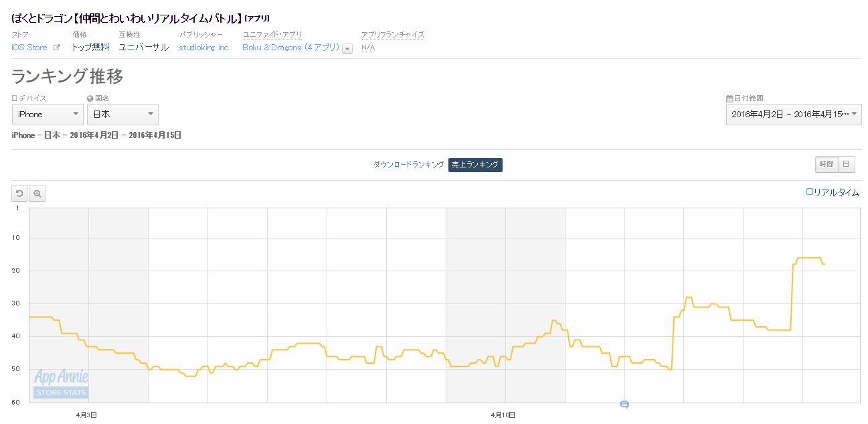Click the Boku & Dragons (4 アプリ) link
Screen dimensions: 868x424
(290, 48)
